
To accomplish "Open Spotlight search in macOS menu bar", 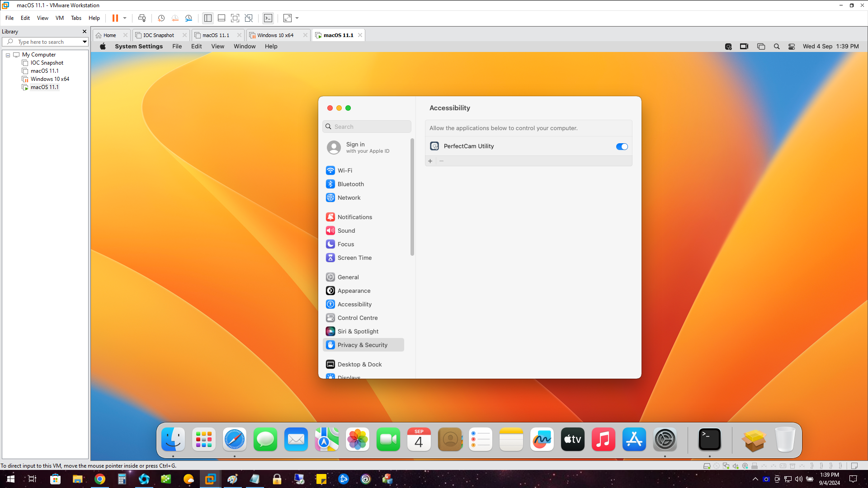I will (x=777, y=46).
